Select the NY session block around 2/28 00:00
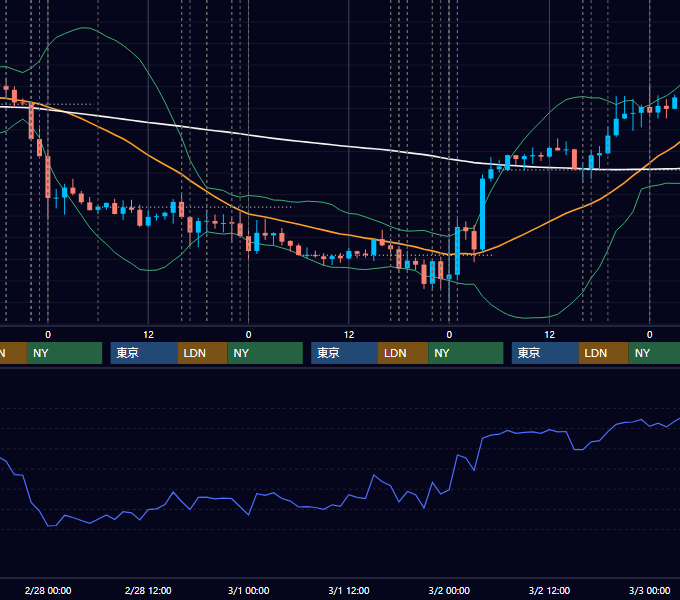680x600 pixels. pos(64,353)
